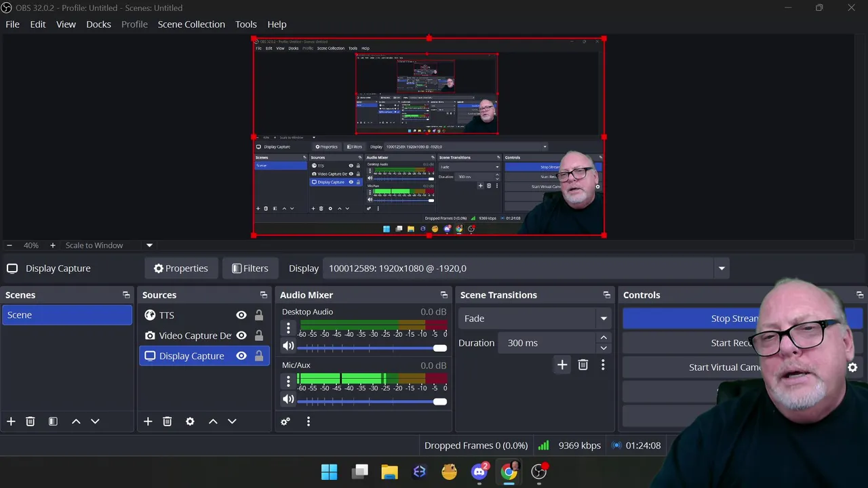Click the Stop Streaming button

[x=742, y=319]
